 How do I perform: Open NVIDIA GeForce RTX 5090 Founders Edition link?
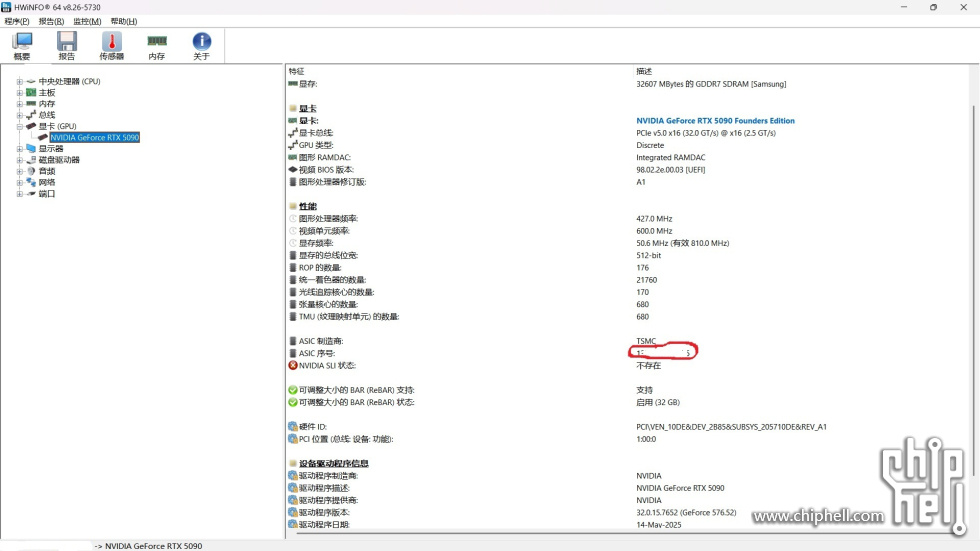(x=716, y=121)
